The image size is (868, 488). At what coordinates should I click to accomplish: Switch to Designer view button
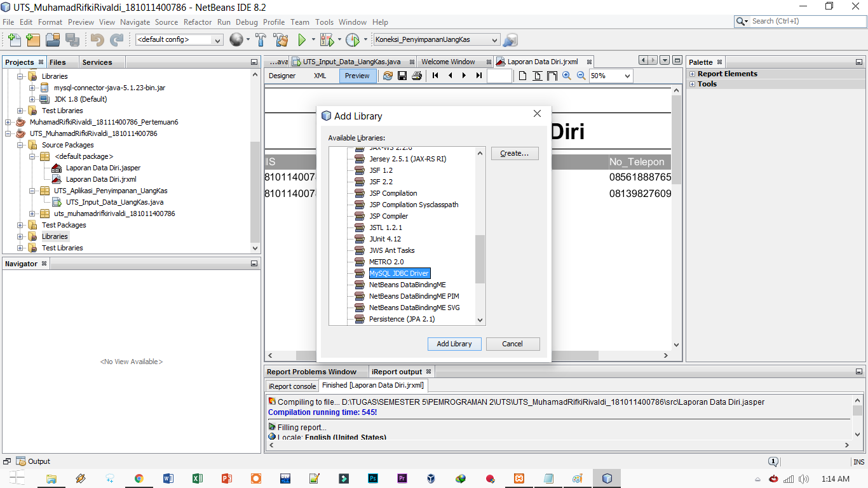pyautogui.click(x=282, y=76)
